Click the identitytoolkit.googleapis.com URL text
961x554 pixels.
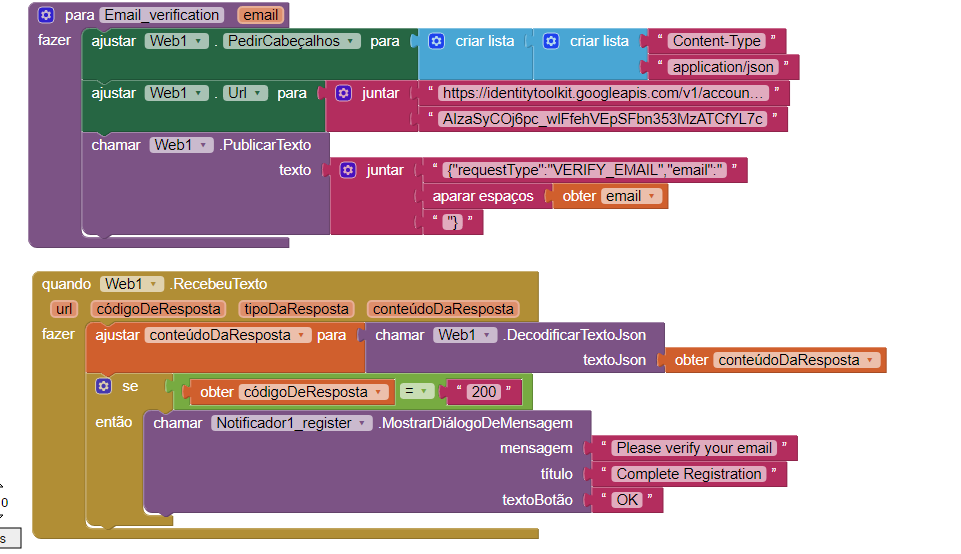coord(606,93)
